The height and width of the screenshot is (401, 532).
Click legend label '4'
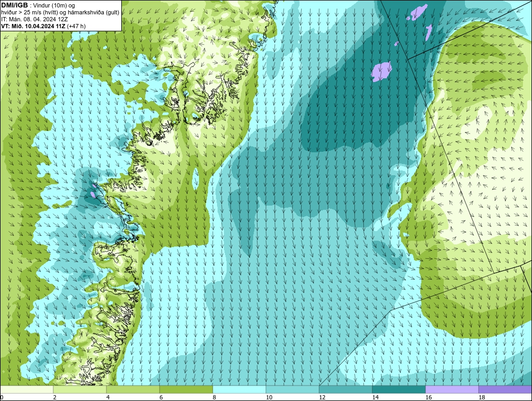pyautogui.click(x=108, y=397)
